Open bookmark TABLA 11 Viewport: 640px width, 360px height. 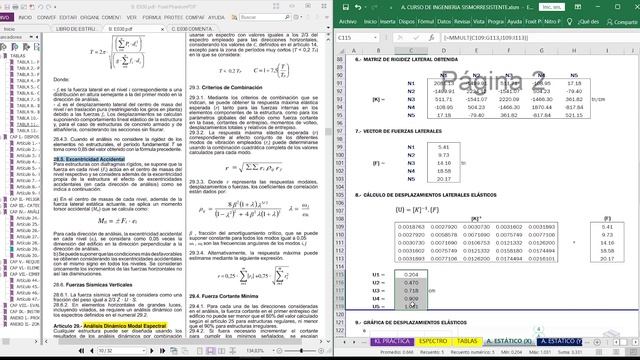point(27,124)
